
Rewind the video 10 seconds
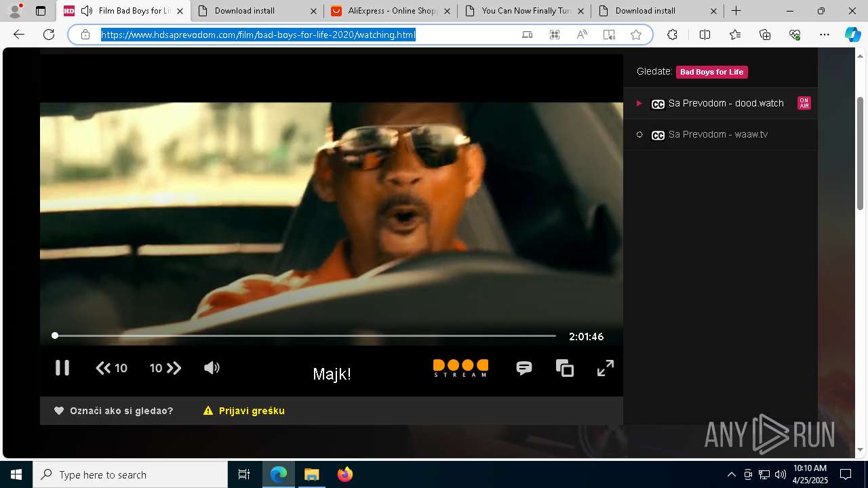[111, 368]
